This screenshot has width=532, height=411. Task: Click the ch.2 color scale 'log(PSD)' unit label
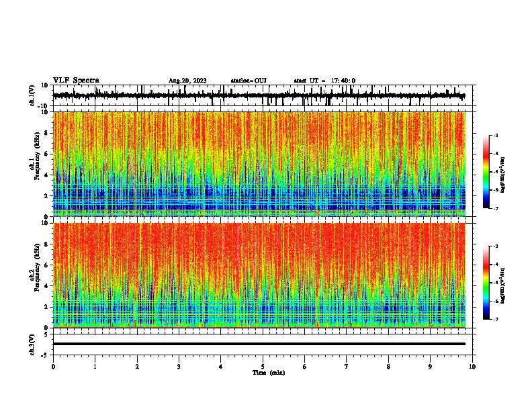[502, 286]
